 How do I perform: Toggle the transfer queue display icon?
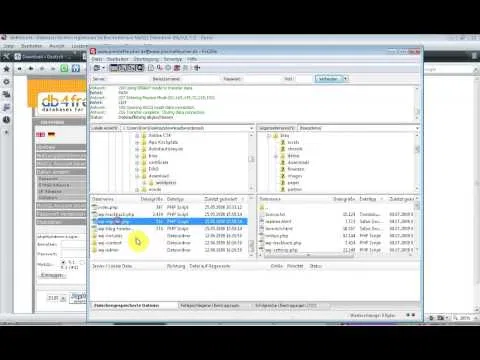tap(140, 68)
